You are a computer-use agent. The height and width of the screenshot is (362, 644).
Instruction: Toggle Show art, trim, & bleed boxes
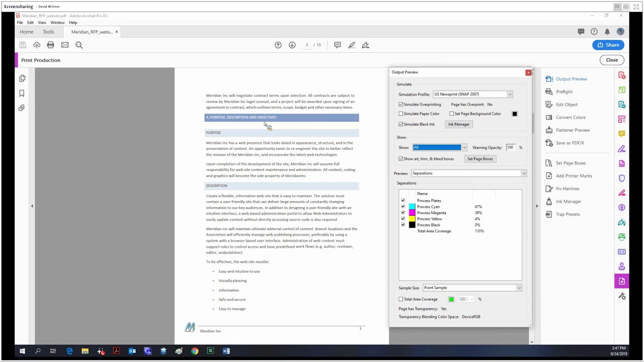[x=401, y=159]
